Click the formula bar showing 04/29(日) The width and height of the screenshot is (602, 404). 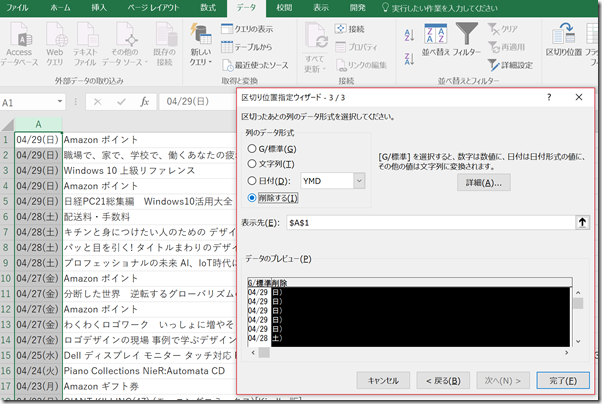(197, 102)
